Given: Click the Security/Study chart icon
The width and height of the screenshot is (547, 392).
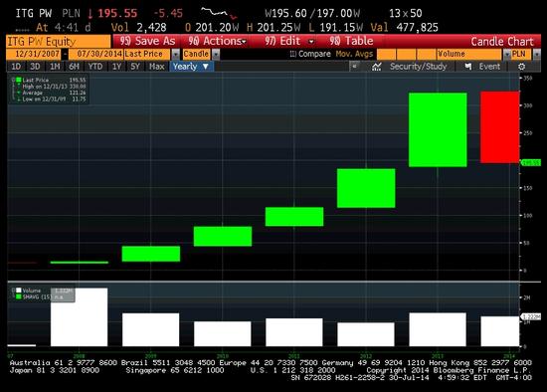Looking at the screenshot, I should (376, 67).
